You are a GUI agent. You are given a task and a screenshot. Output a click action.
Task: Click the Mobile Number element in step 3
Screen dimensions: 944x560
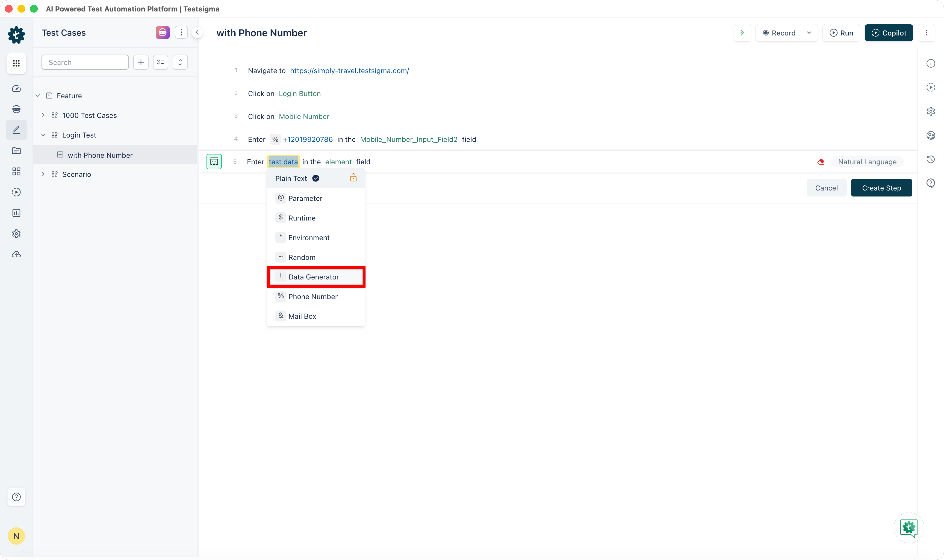(304, 117)
